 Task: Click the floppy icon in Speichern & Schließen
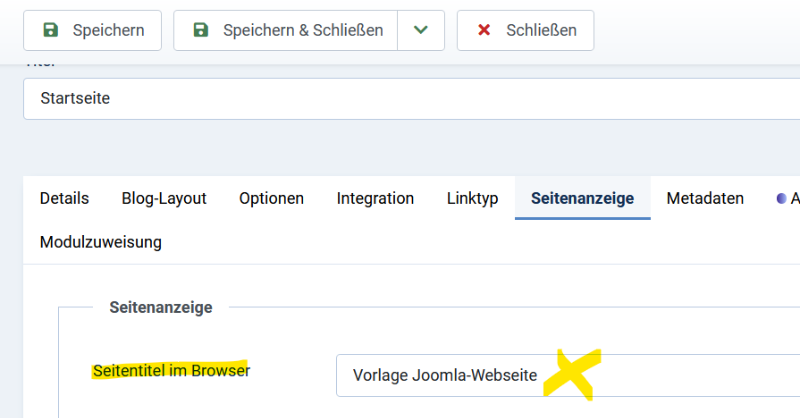point(201,30)
